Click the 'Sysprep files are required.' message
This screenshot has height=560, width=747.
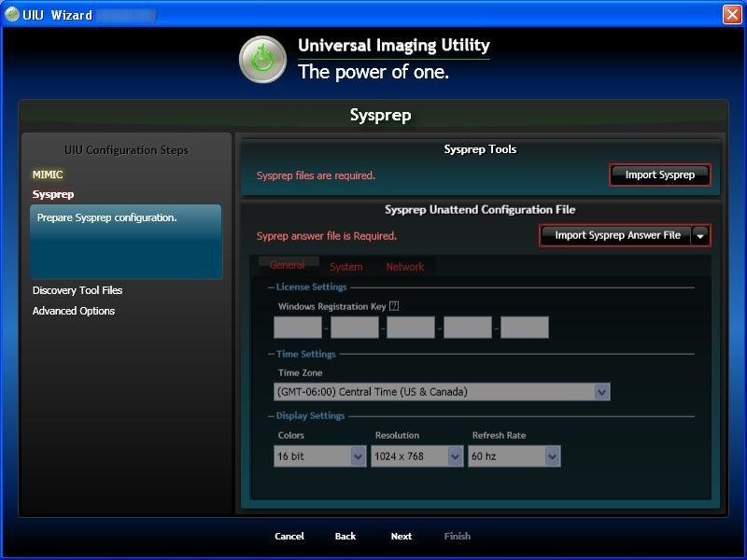[316, 175]
